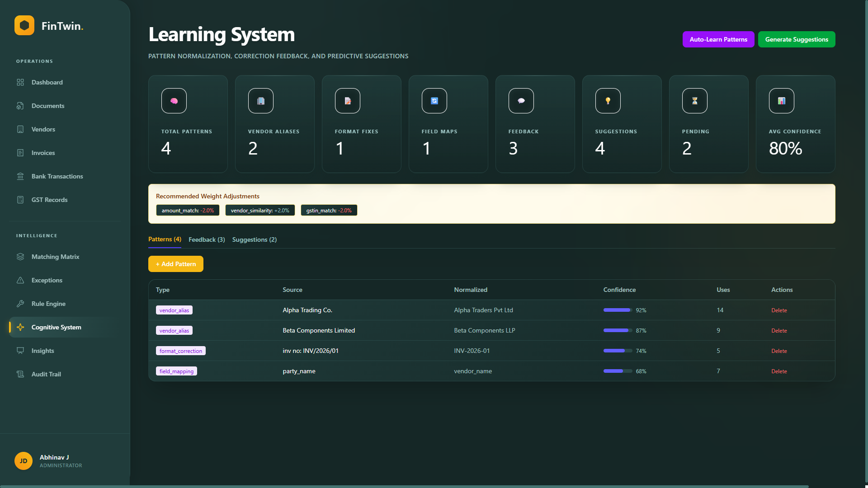Viewport: 868px width, 488px height.
Task: Click the Exceptions warning icon
Action: coord(20,280)
